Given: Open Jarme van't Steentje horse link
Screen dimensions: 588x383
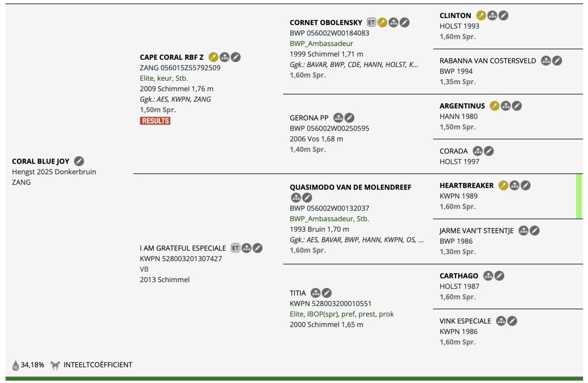Looking at the screenshot, I should (477, 231).
